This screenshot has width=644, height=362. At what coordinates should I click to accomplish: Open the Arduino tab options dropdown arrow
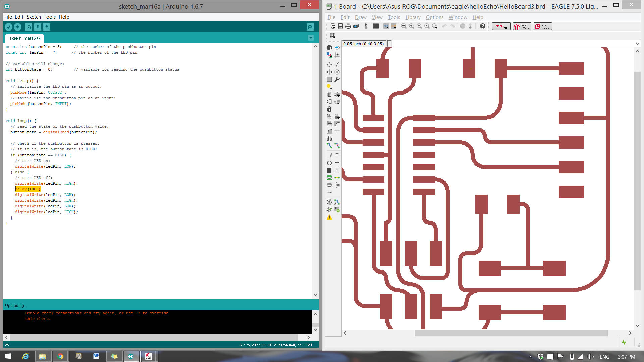pyautogui.click(x=311, y=38)
